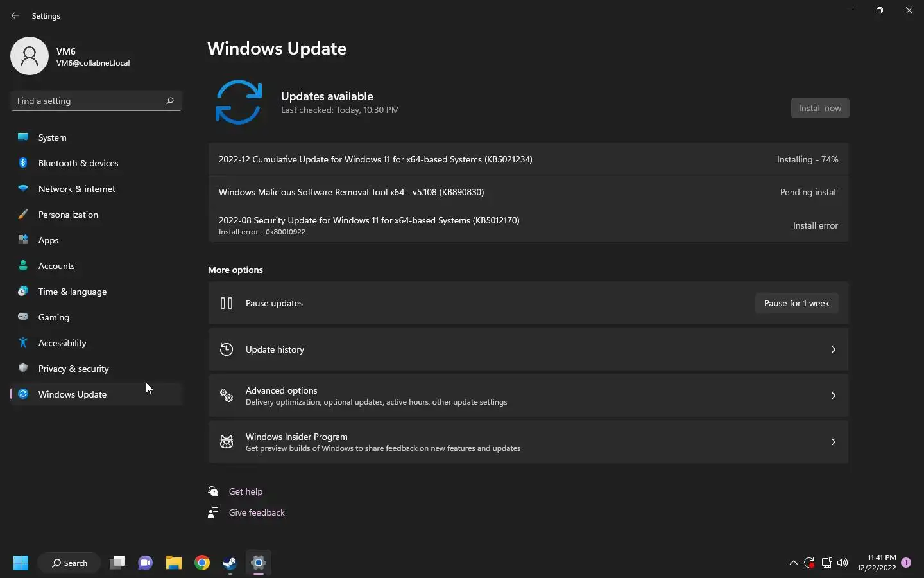Click the Gaming controller icon
Image resolution: width=924 pixels, height=578 pixels.
(23, 317)
